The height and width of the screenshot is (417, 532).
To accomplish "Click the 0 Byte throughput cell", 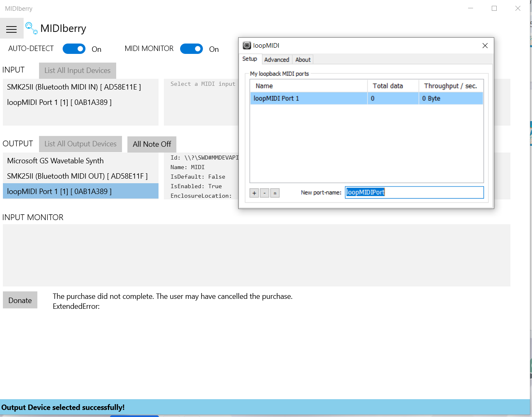I will pos(451,98).
